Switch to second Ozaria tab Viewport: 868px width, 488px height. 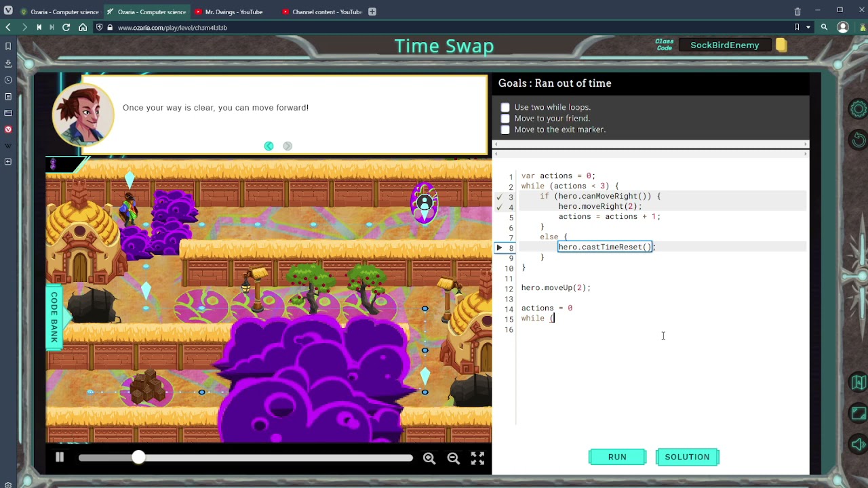[x=146, y=12]
